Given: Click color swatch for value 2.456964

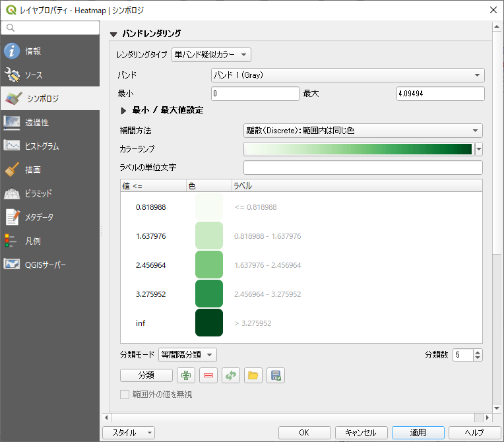Looking at the screenshot, I should click(209, 265).
